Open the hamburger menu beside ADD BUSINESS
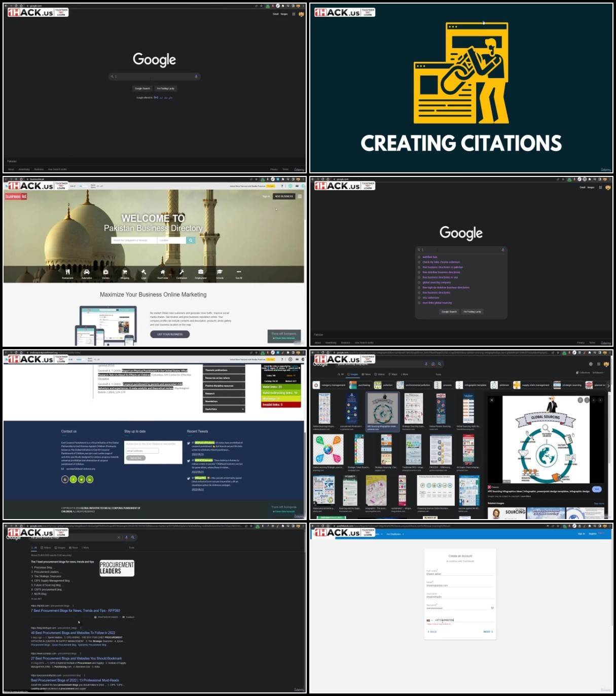 coord(300,196)
